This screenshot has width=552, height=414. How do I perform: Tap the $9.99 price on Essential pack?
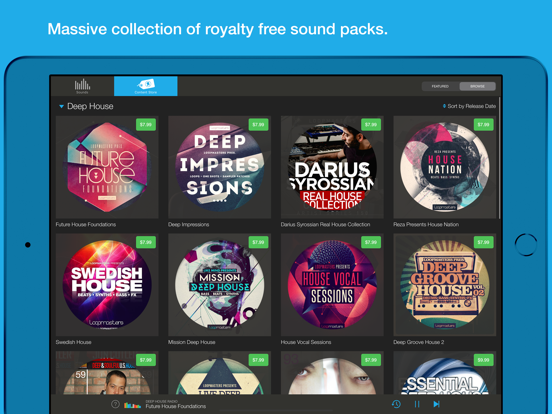click(484, 360)
